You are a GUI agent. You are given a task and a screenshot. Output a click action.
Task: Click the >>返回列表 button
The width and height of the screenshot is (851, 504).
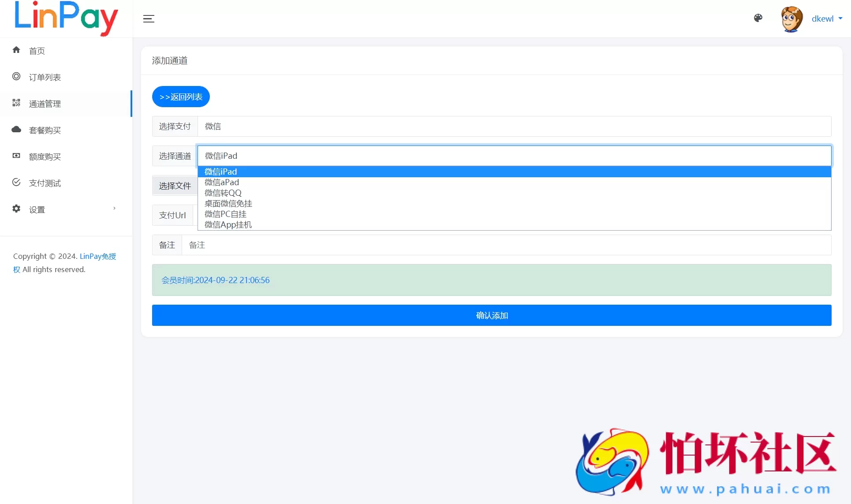(181, 97)
